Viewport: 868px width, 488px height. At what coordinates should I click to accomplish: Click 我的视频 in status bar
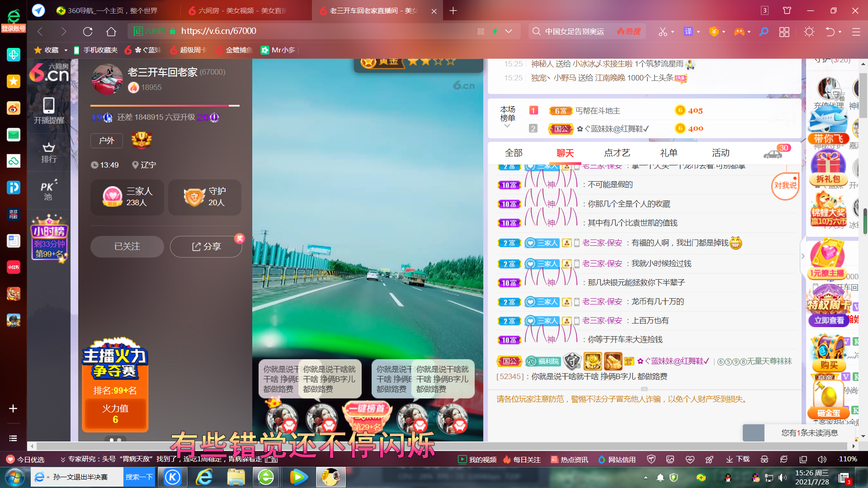[477, 460]
